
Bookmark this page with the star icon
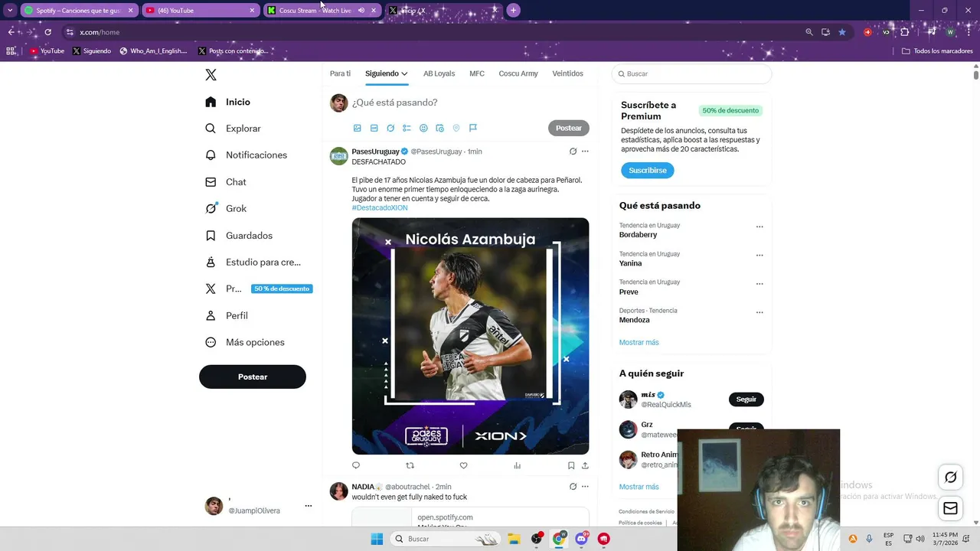842,32
